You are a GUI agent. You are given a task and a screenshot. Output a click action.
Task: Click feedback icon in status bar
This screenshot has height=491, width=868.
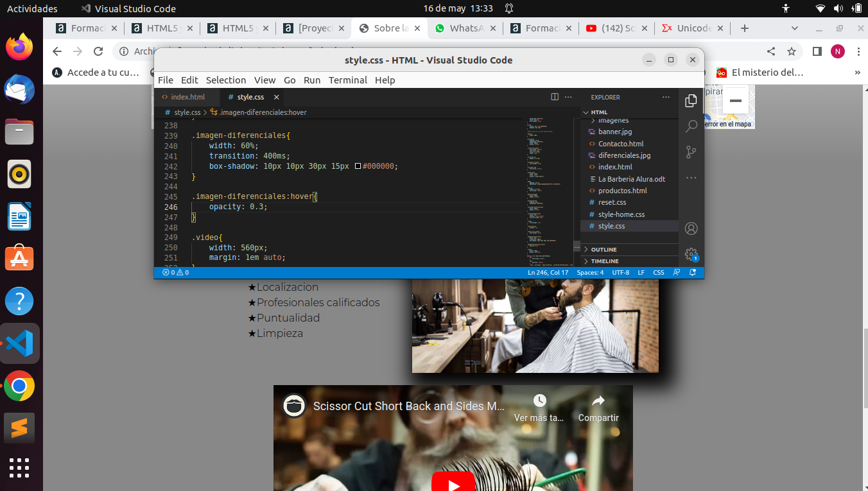click(677, 273)
